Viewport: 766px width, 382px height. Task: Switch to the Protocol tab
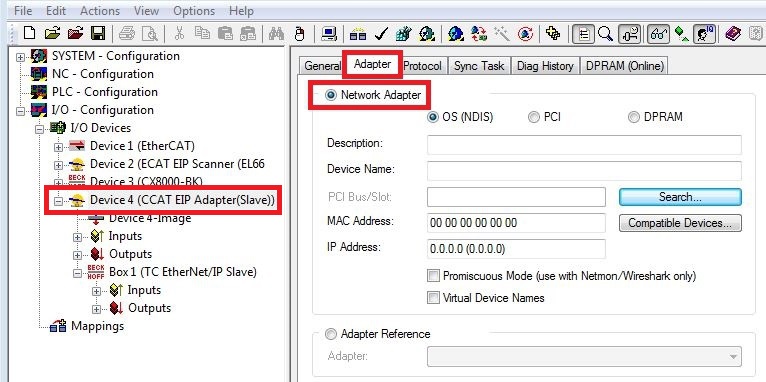click(x=423, y=66)
